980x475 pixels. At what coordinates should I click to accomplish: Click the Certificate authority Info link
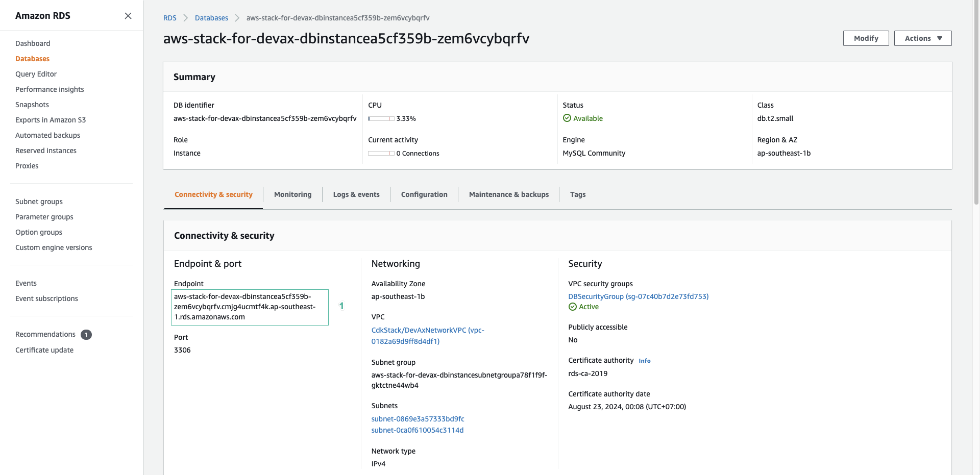(x=645, y=361)
